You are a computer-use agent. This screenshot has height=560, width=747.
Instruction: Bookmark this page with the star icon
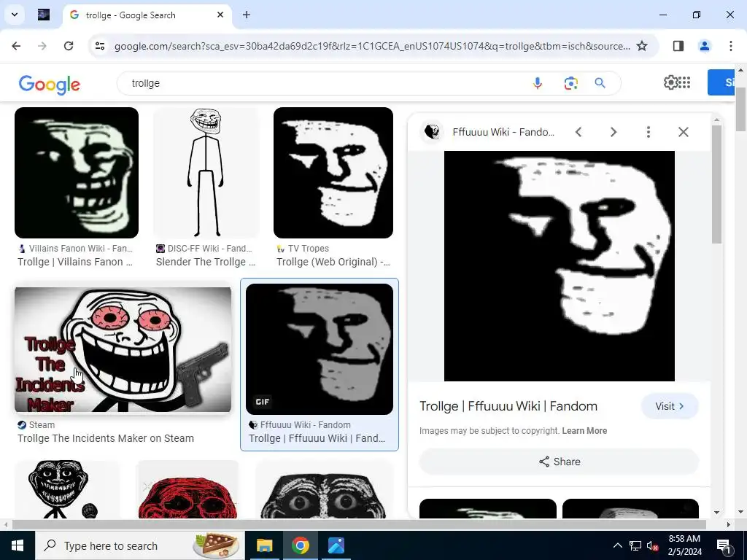coord(642,46)
